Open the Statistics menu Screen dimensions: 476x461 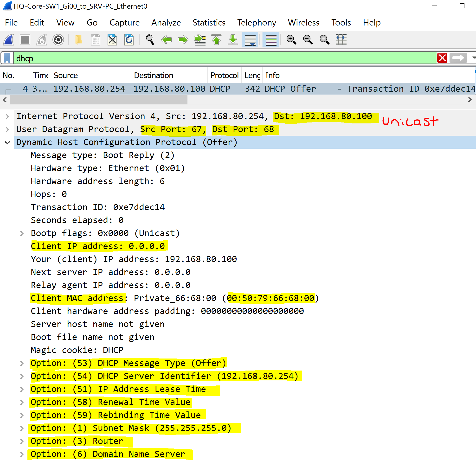(209, 23)
